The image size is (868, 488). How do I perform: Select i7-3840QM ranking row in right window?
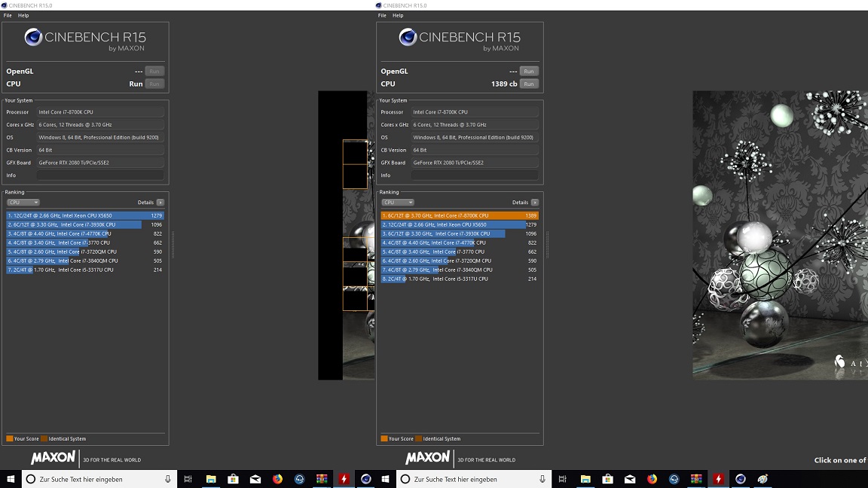tap(460, 270)
